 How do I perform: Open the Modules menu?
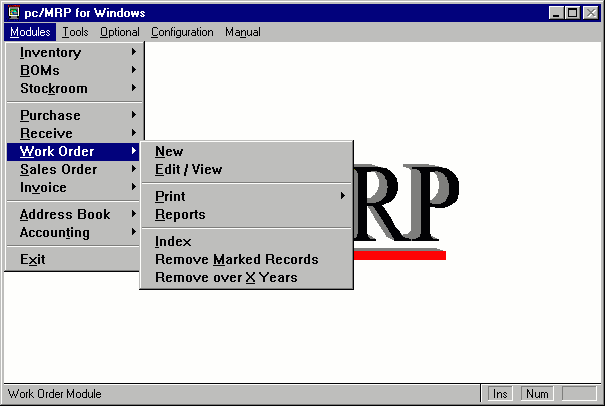tap(30, 32)
